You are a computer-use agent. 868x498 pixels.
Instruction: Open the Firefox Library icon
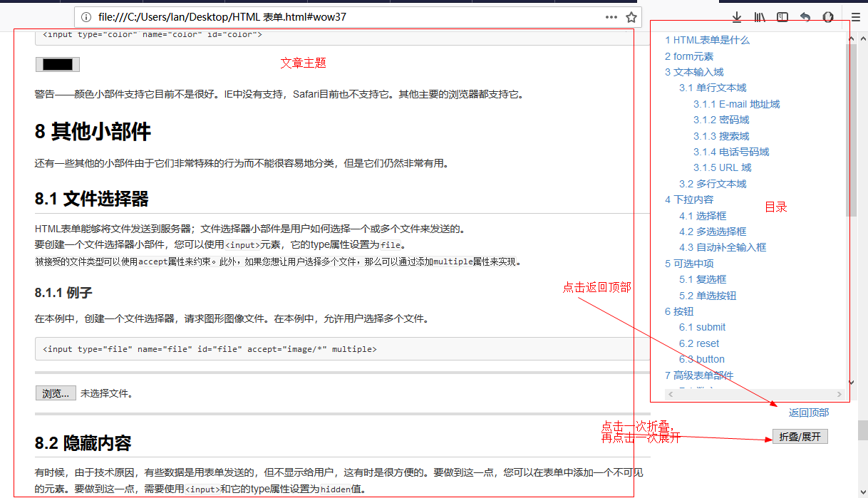click(x=760, y=17)
